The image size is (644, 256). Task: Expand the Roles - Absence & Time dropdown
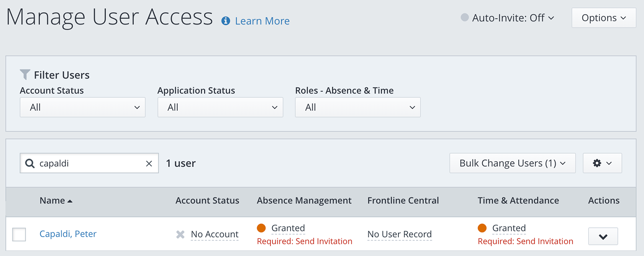[x=358, y=107]
